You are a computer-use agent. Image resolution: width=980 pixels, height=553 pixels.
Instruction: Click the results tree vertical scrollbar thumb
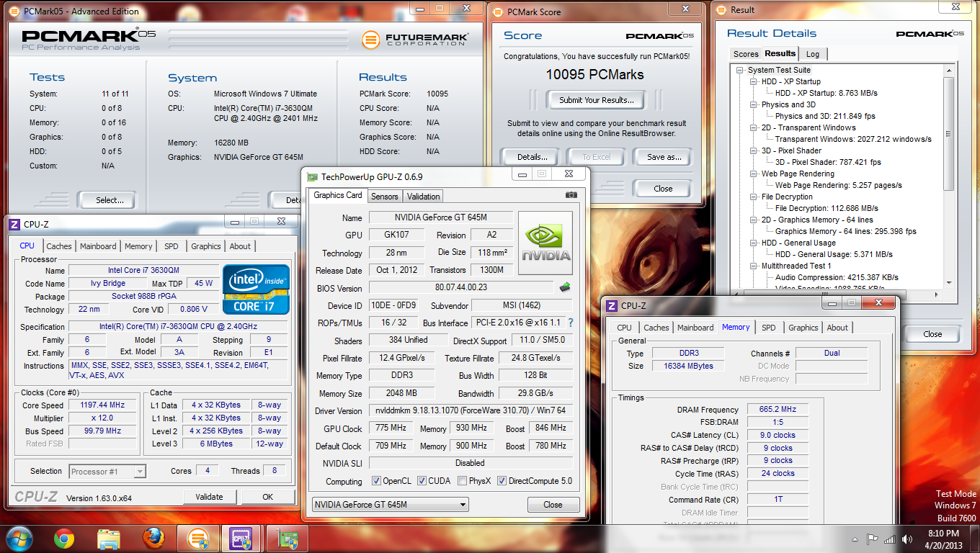pyautogui.click(x=949, y=133)
